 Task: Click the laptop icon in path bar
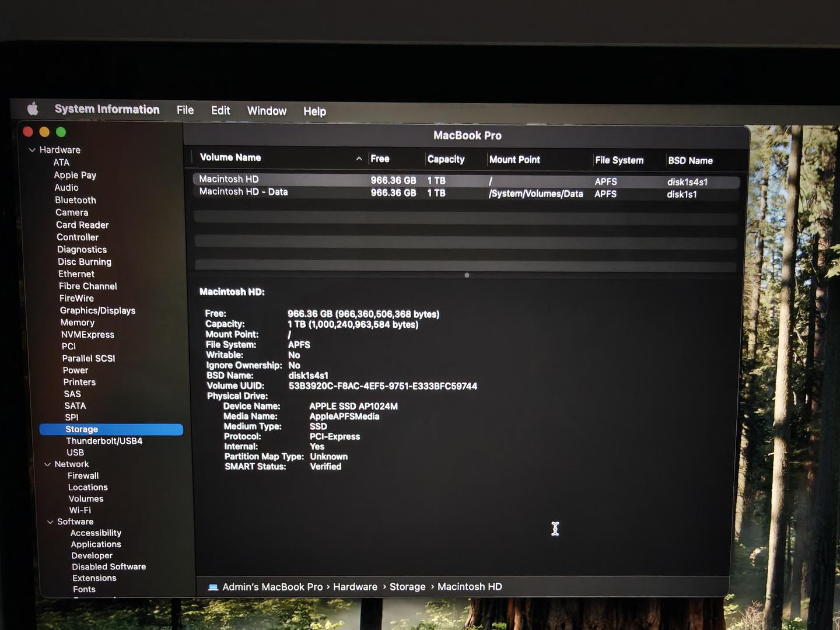213,587
